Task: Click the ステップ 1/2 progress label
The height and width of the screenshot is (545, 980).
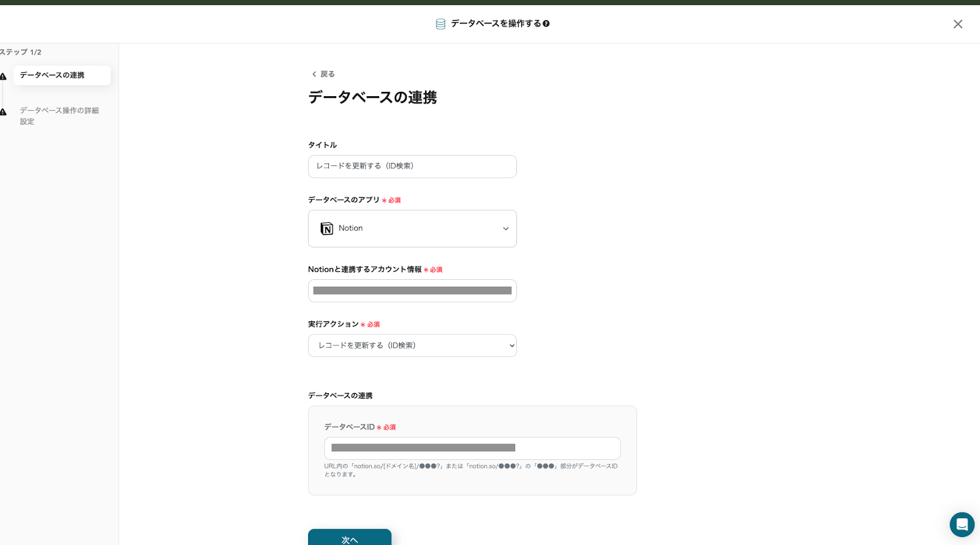Action: pos(21,52)
